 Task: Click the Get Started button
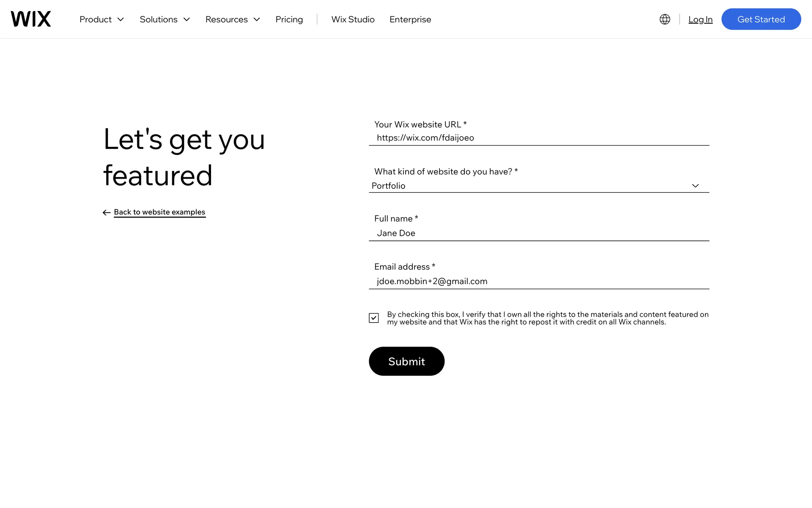[761, 19]
